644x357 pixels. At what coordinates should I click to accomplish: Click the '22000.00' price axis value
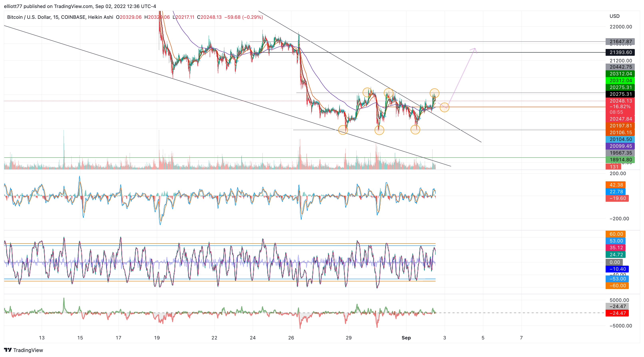coord(621,27)
